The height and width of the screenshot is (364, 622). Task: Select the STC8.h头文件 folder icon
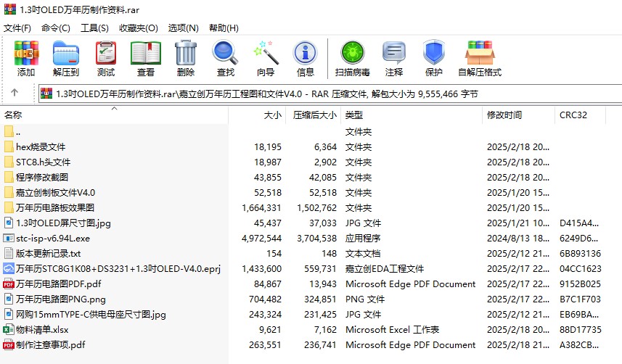9,162
